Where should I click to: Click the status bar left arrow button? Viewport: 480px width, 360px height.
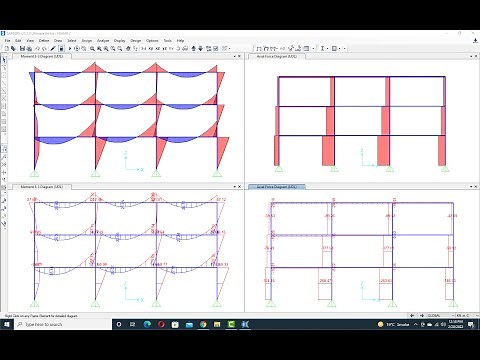point(412,315)
